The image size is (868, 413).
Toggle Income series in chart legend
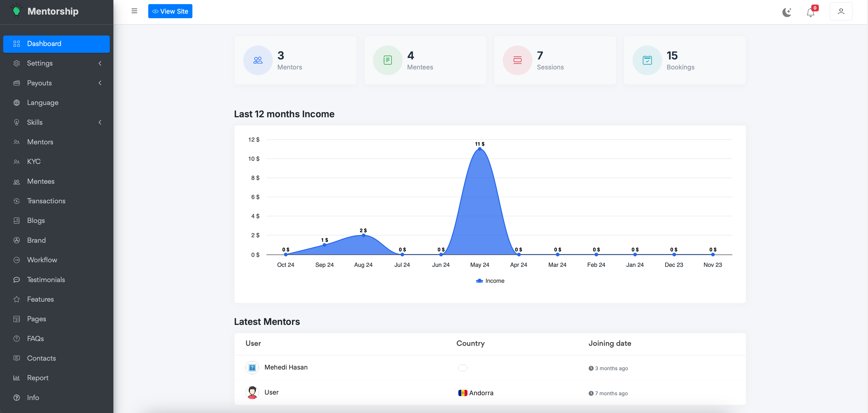(490, 281)
